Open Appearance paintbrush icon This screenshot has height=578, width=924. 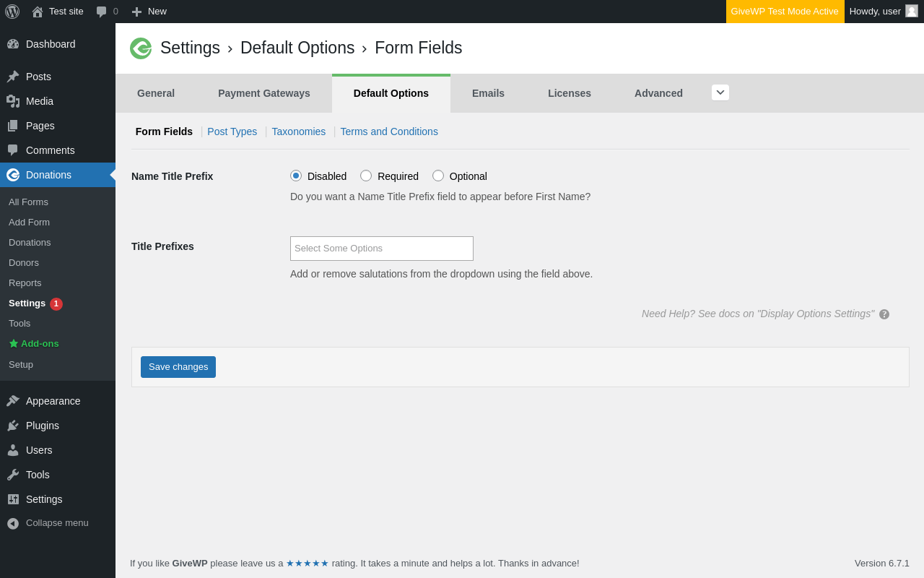coord(13,401)
